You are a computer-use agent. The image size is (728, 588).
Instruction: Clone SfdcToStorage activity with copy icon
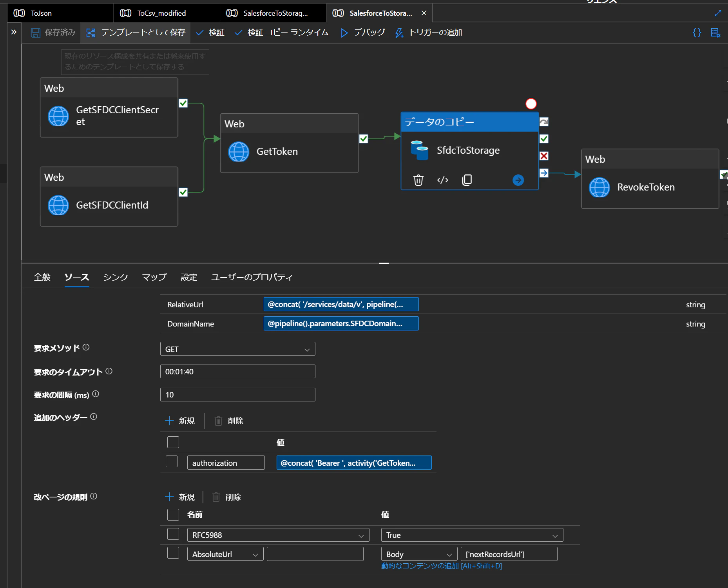(x=467, y=180)
